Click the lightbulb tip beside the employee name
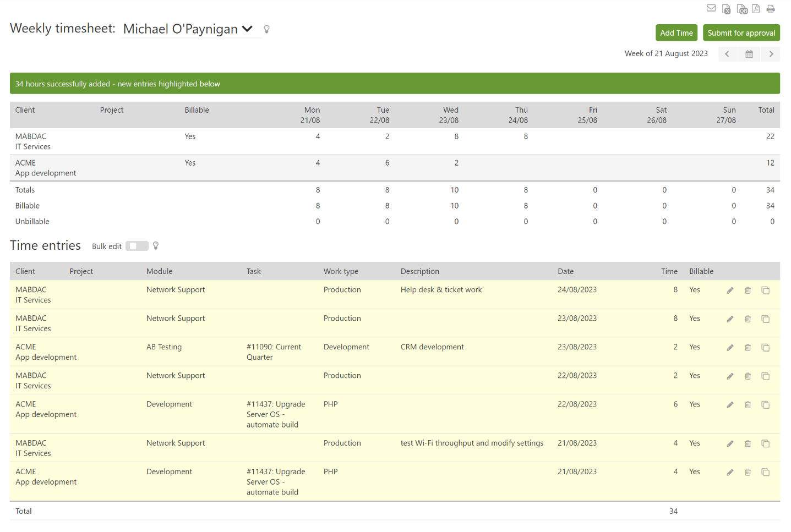The height and width of the screenshot is (532, 791). (267, 29)
